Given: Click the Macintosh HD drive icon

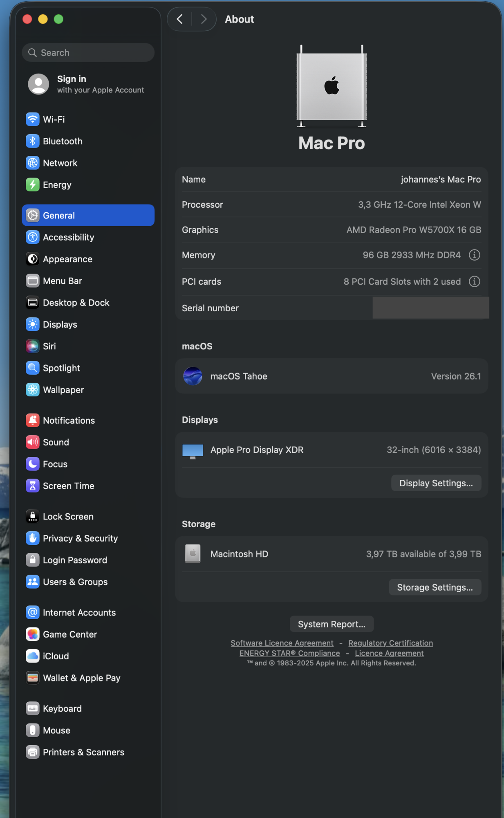Looking at the screenshot, I should (193, 554).
